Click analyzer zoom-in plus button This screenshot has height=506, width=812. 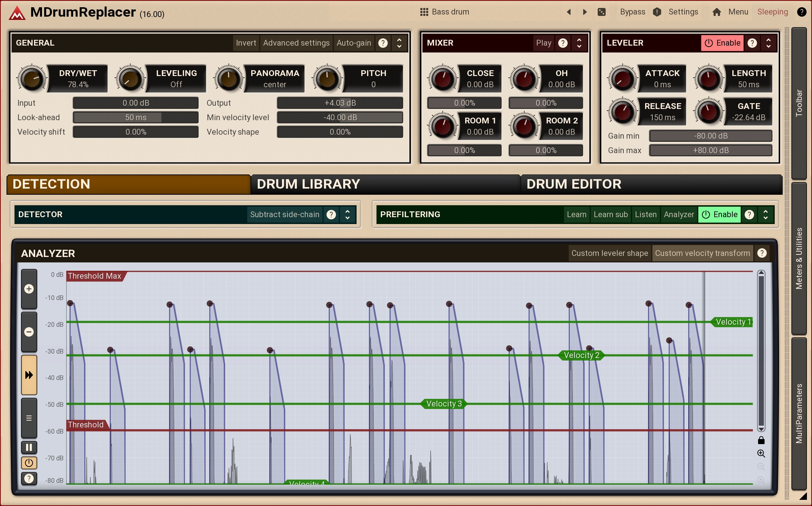[x=29, y=289]
